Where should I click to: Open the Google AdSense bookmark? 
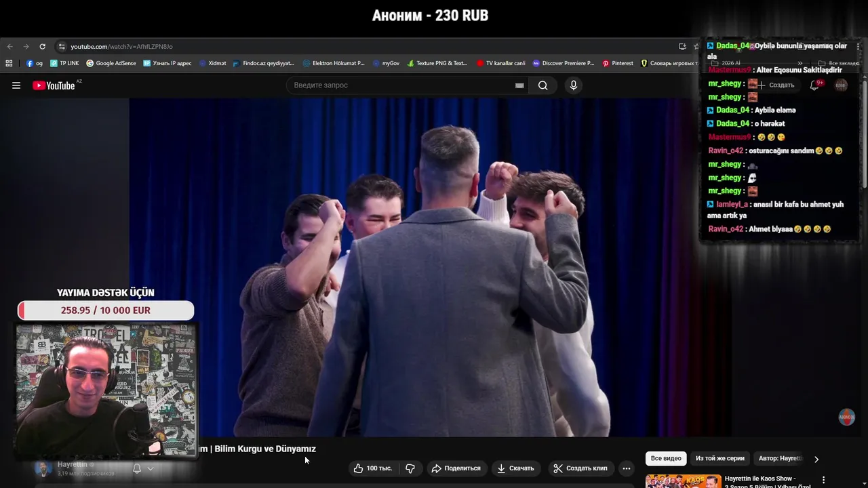(111, 63)
